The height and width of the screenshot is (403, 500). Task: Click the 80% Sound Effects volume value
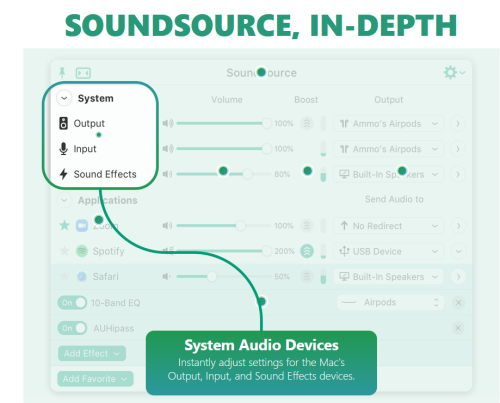click(x=282, y=174)
